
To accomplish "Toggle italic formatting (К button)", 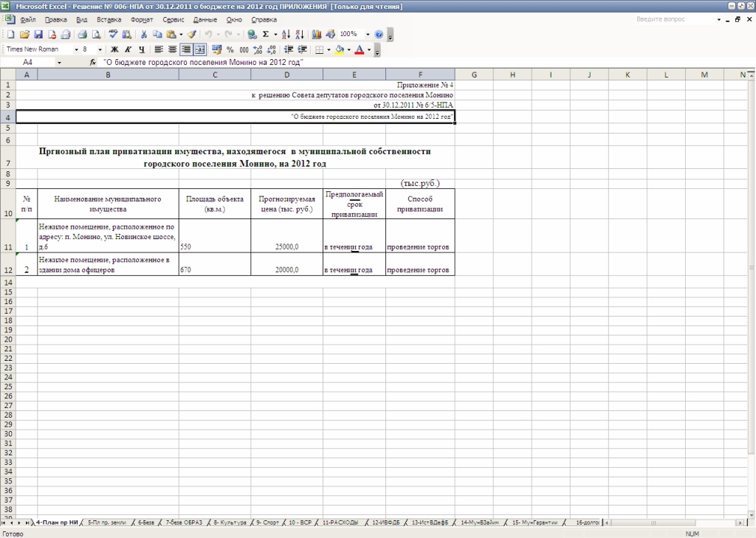I will coord(127,49).
